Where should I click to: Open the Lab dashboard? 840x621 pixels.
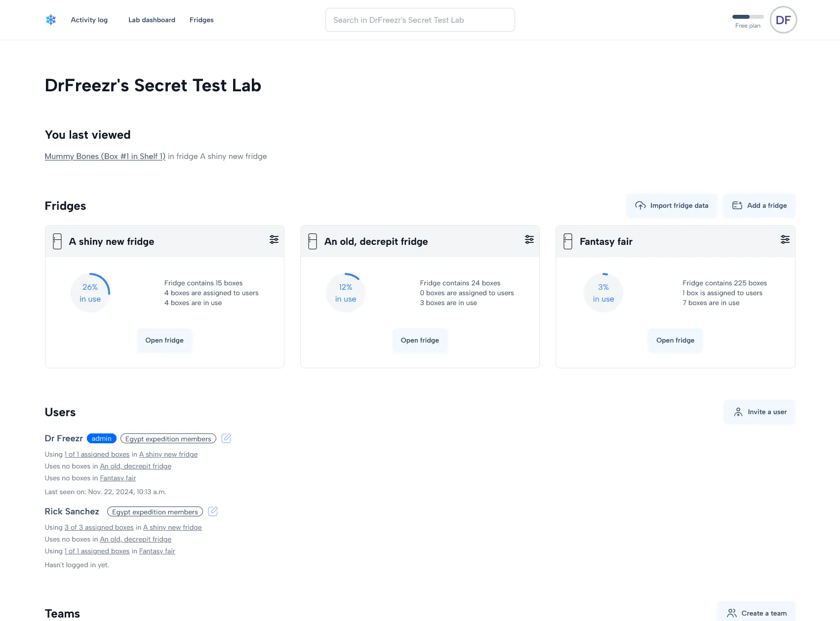point(152,20)
